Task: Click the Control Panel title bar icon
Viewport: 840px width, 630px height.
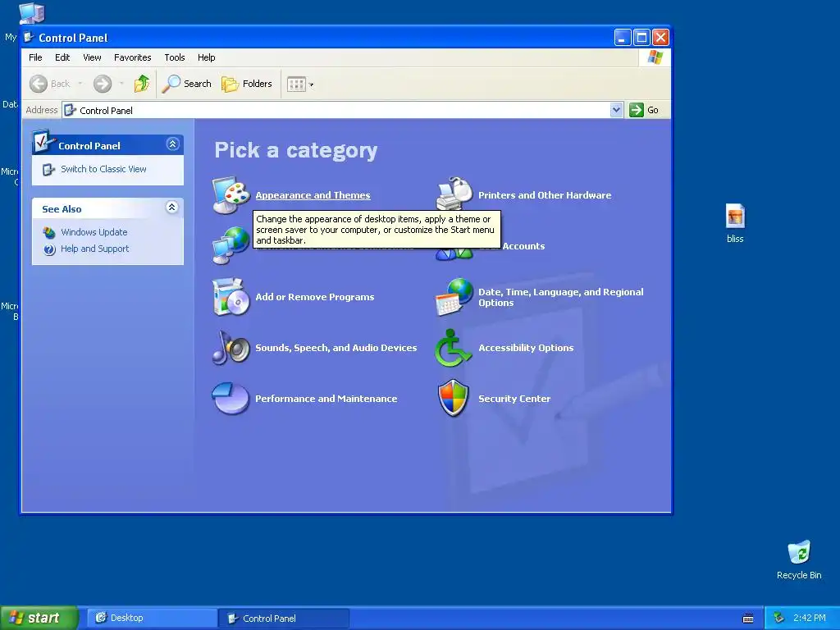Action: tap(29, 37)
